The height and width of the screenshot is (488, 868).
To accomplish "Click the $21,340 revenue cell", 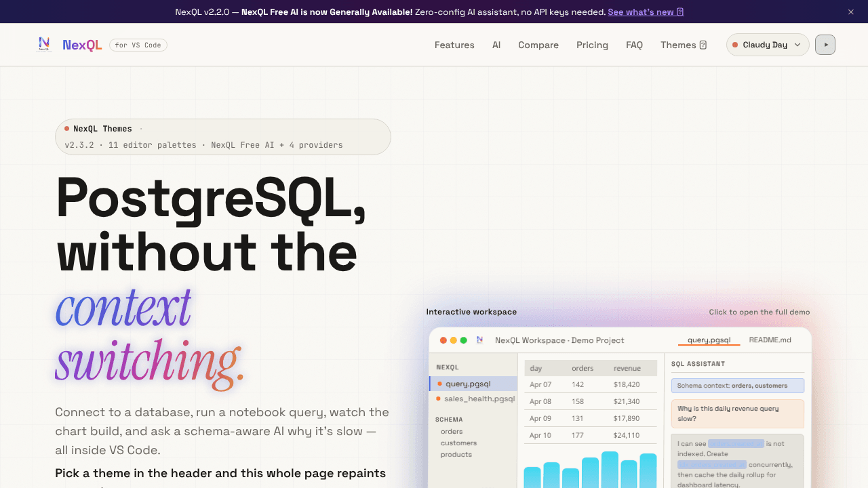I will (627, 401).
